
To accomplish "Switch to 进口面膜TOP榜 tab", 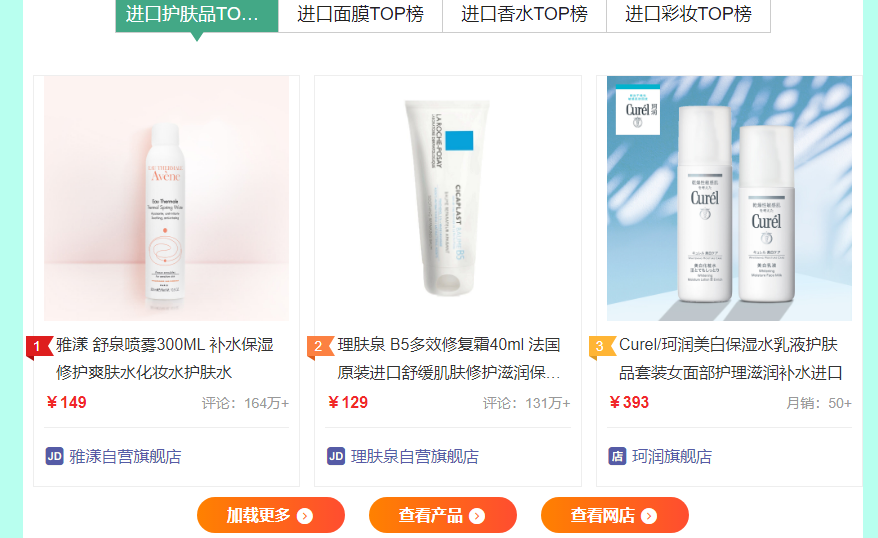I will (360, 15).
